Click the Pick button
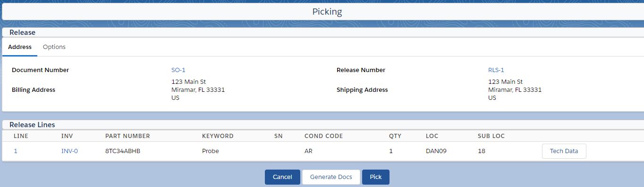Screen dimensions: 644x187 tap(376, 177)
